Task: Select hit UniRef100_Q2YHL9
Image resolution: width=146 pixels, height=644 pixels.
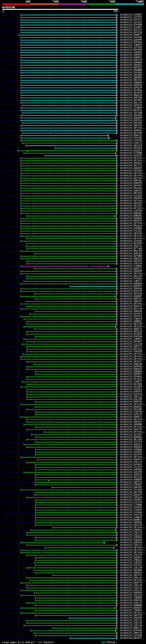Action: click(x=131, y=314)
